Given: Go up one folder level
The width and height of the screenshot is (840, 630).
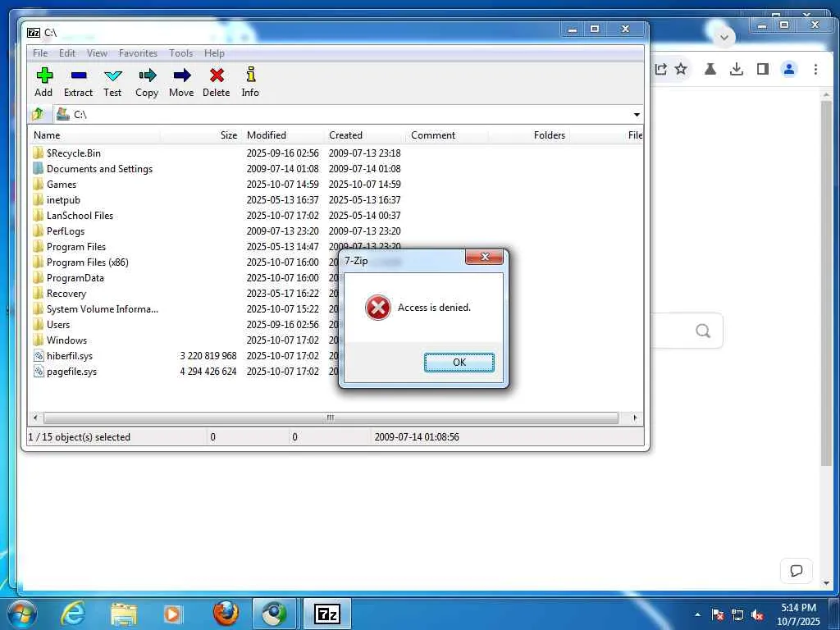Looking at the screenshot, I should pyautogui.click(x=38, y=114).
